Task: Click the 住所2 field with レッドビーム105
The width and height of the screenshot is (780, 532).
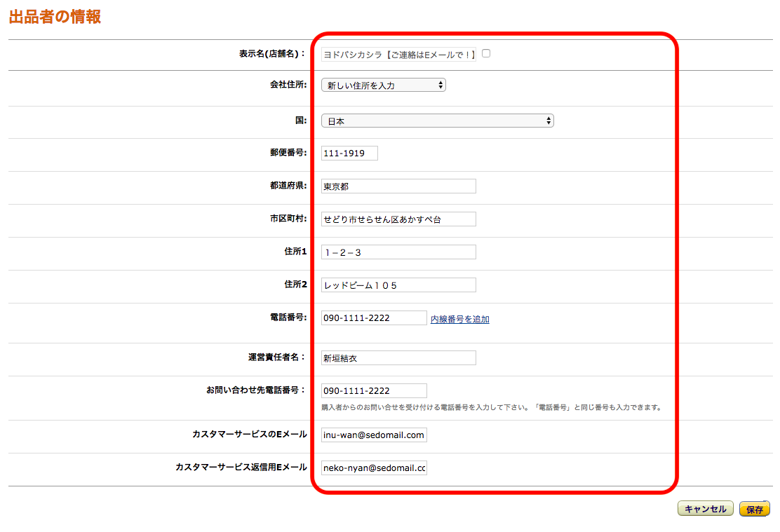Action: pyautogui.click(x=398, y=285)
